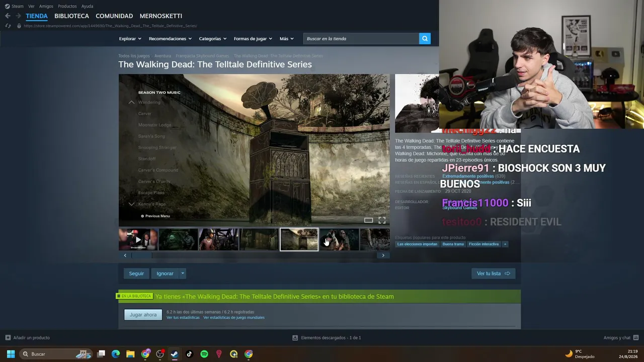Image resolution: width=644 pixels, height=362 pixels.
Task: Open the Ver tus estadísticas link
Action: [x=183, y=318]
